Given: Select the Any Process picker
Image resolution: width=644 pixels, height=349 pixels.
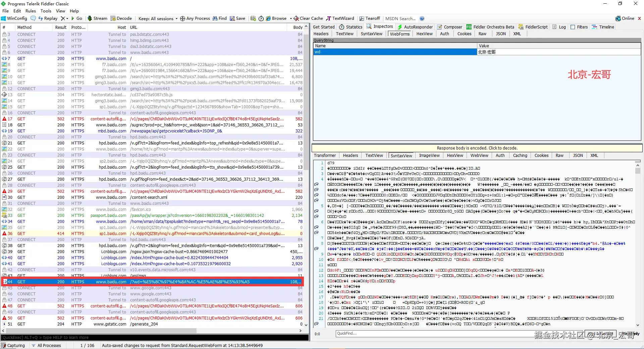Looking at the screenshot, I should 195,18.
